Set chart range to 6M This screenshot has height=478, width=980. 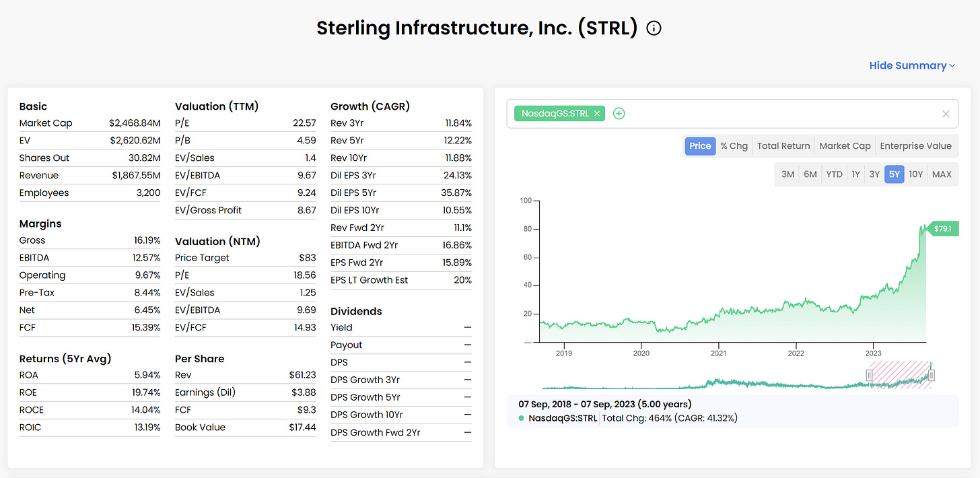(x=810, y=174)
